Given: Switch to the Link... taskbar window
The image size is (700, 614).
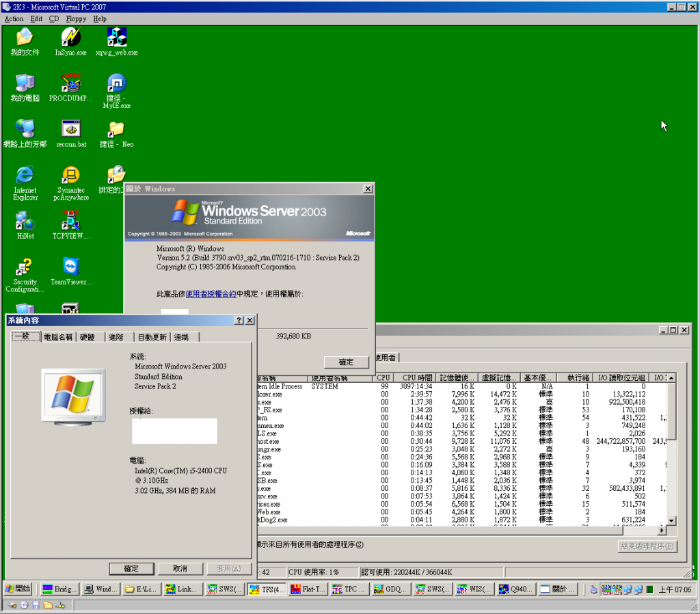Looking at the screenshot, I should [183, 589].
